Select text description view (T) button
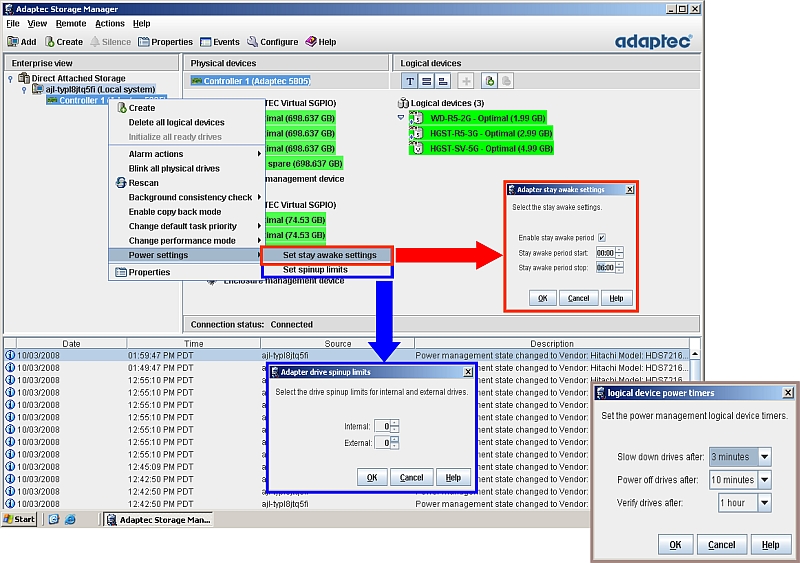This screenshot has width=800, height=563. (410, 81)
